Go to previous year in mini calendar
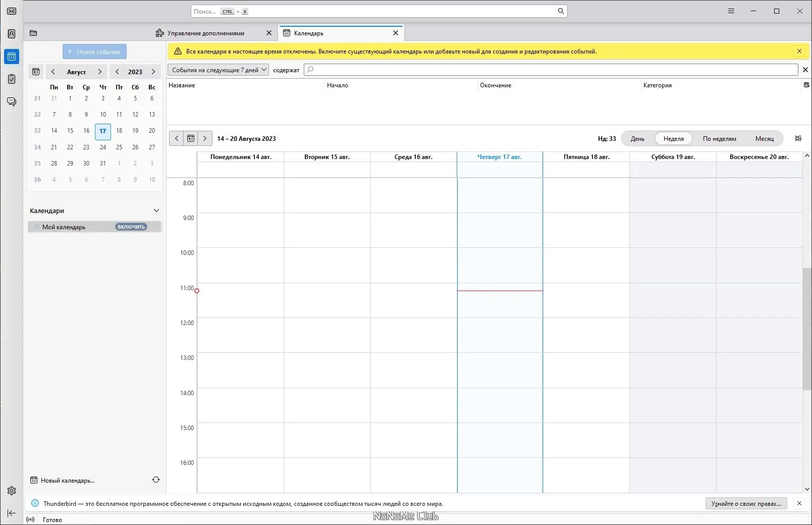Image resolution: width=812 pixels, height=525 pixels. (117, 72)
